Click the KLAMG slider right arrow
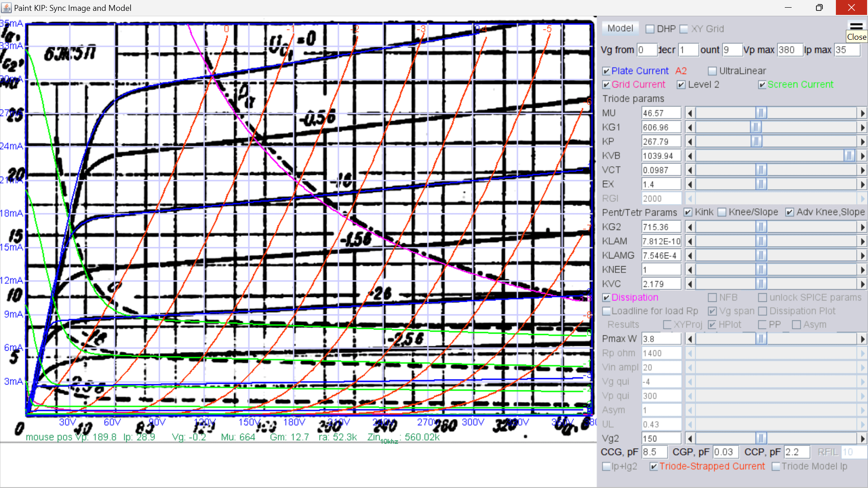The image size is (868, 488). pos(862,255)
